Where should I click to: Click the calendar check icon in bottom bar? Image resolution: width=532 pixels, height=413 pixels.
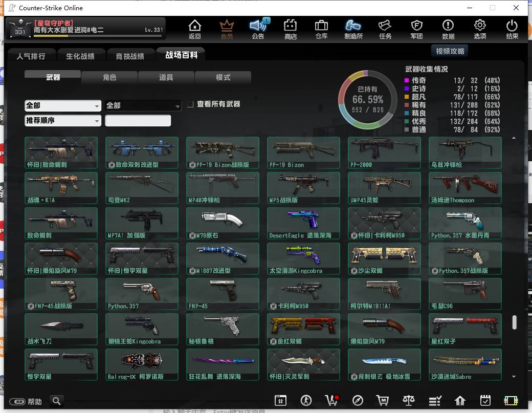[x=485, y=401]
